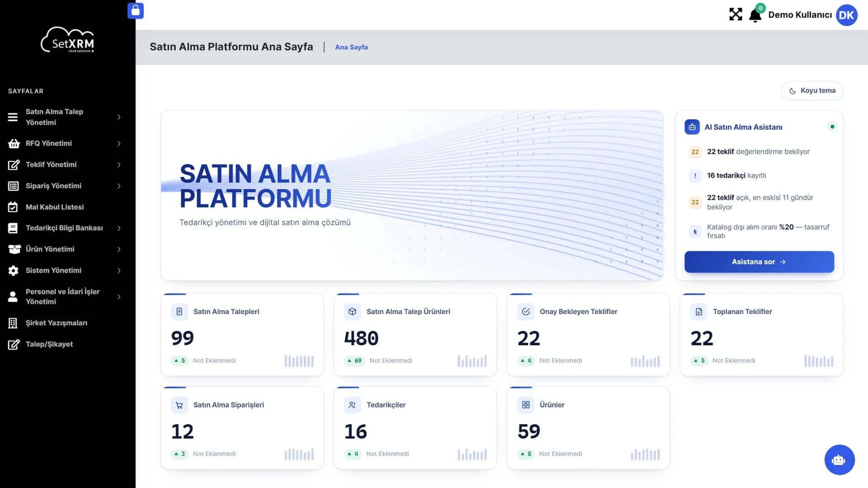Click the Talep/Şikayet pencil icon
The image size is (868, 488).
pos(14,344)
